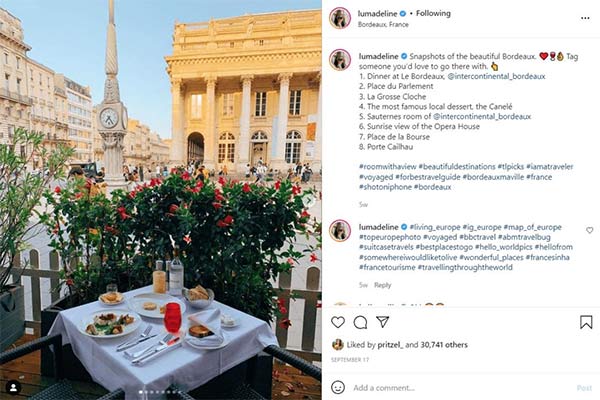Share post with paper plane icon
This screenshot has width=600, height=400.
click(x=383, y=322)
